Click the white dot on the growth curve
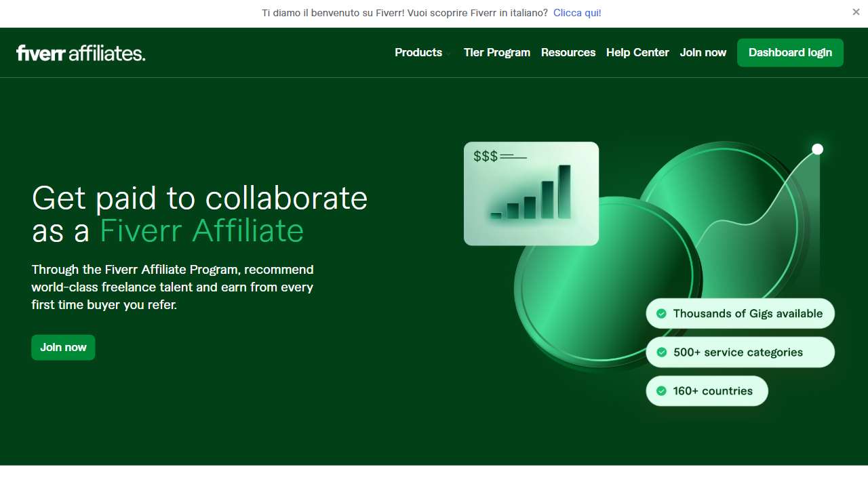Screen dimensions: 868x488 817,149
